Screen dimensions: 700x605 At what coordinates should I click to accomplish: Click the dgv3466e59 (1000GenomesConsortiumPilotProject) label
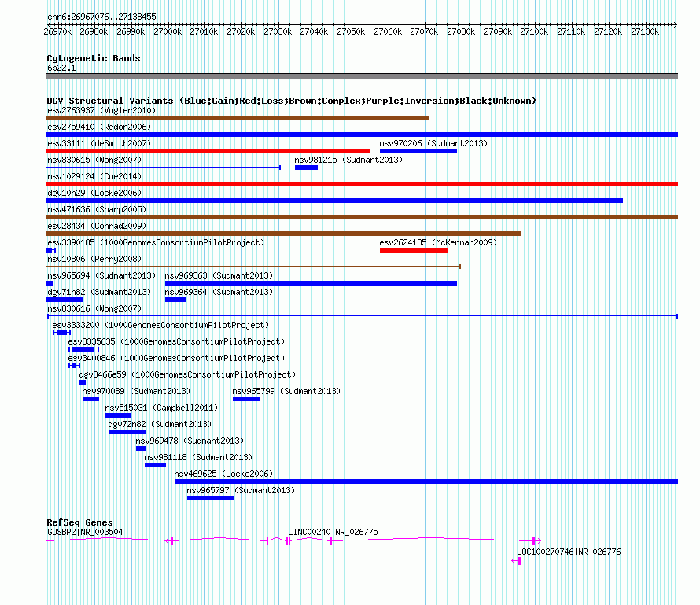[187, 374]
